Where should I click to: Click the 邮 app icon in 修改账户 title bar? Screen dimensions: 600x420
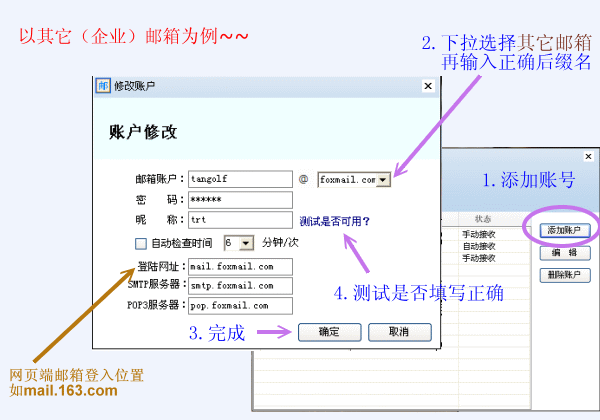[103, 86]
